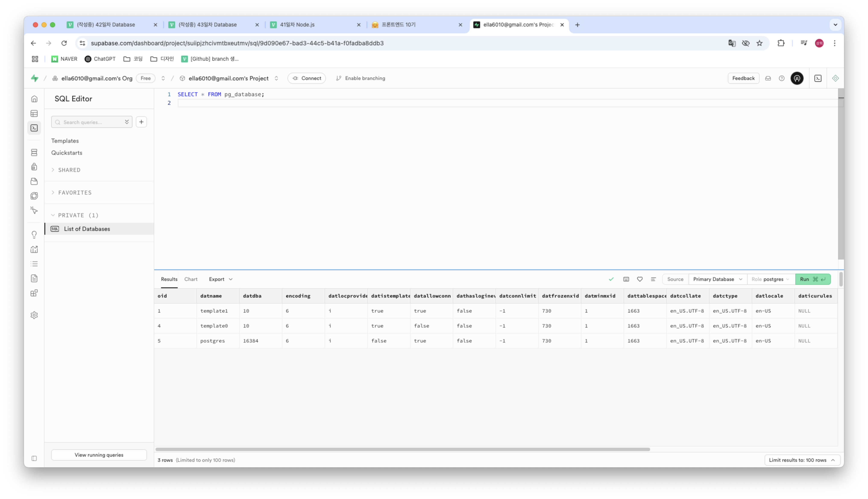Image resolution: width=868 pixels, height=499 pixels.
Task: Click the Run button
Action: coord(812,279)
